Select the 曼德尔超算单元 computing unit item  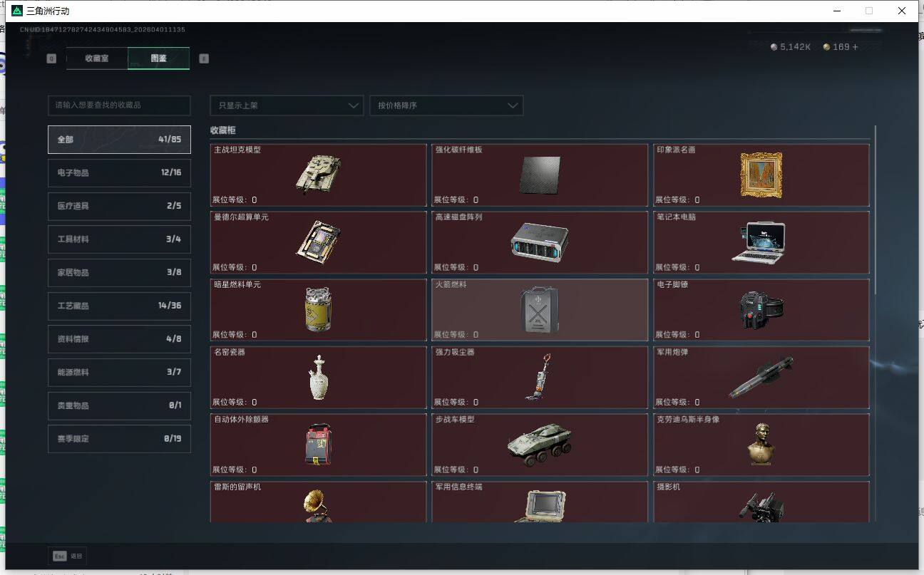click(x=318, y=242)
